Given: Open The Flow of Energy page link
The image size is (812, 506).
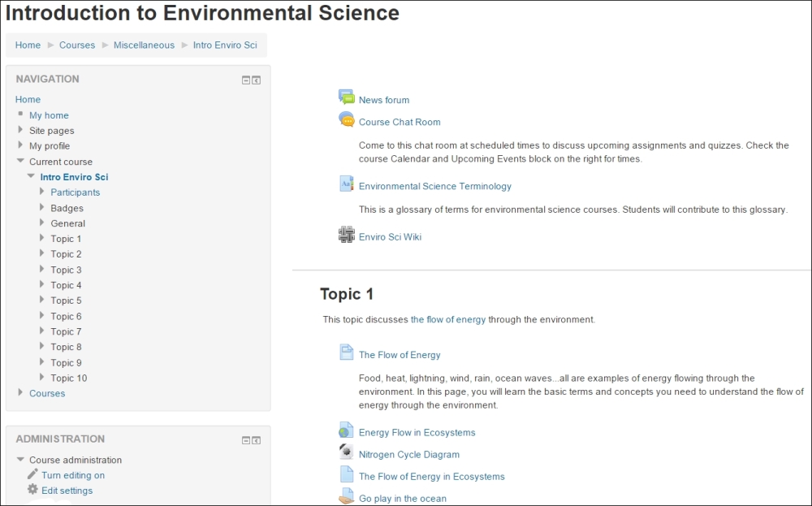Looking at the screenshot, I should 400,355.
